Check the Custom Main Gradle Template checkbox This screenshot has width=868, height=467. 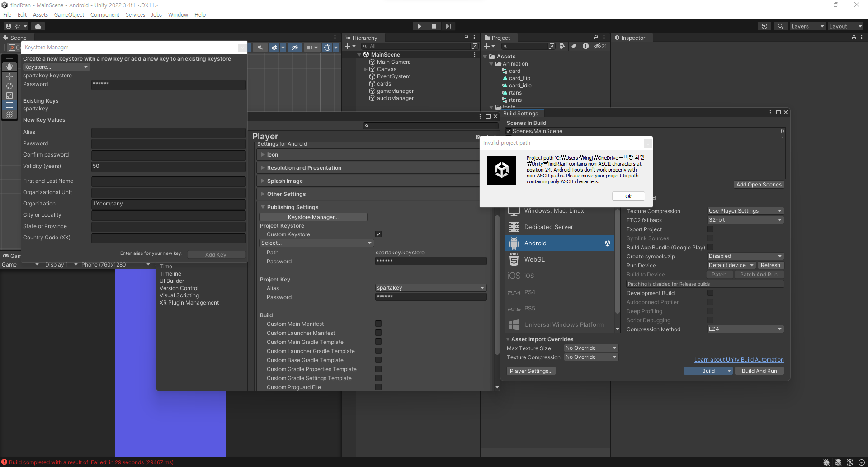pyautogui.click(x=378, y=342)
